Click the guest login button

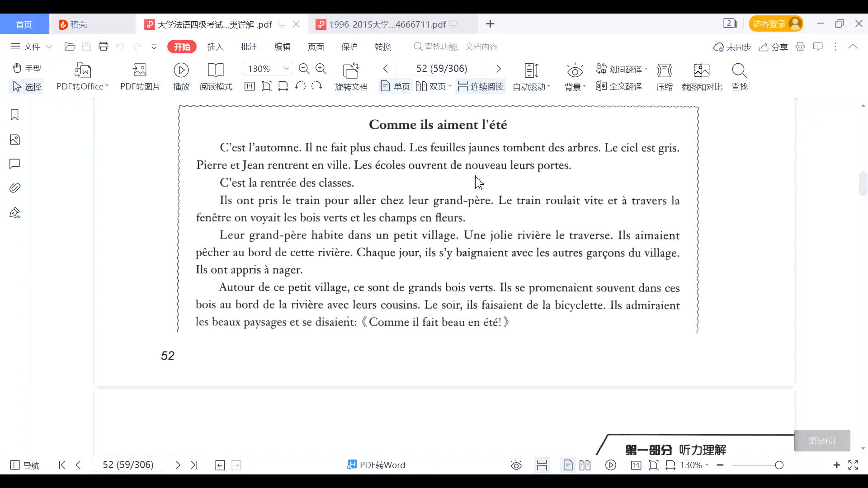(776, 23)
